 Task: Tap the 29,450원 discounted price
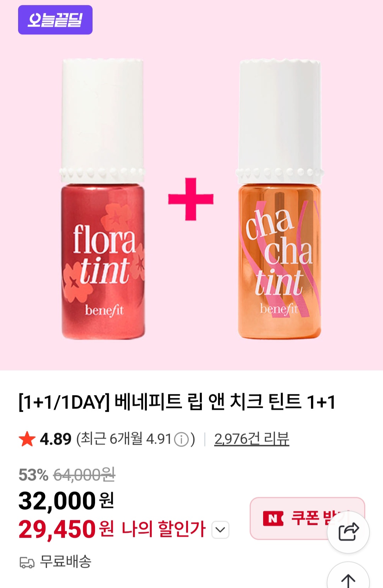click(66, 529)
